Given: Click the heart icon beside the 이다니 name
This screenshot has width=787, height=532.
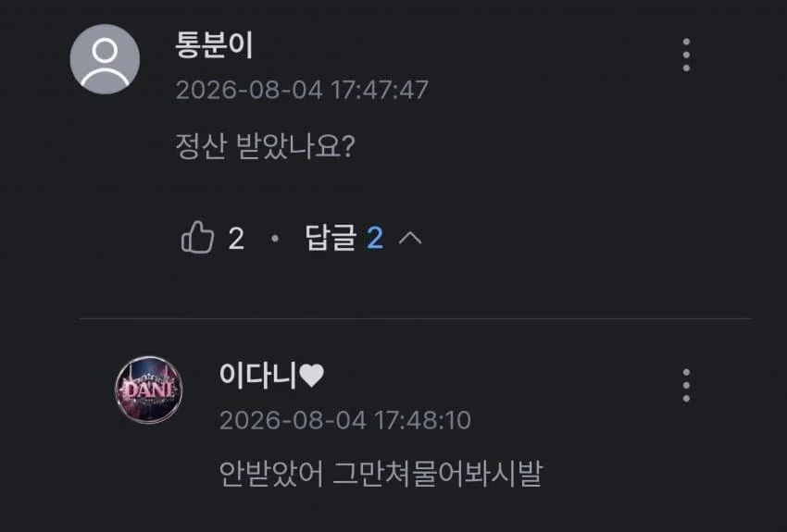Looking at the screenshot, I should [x=312, y=376].
